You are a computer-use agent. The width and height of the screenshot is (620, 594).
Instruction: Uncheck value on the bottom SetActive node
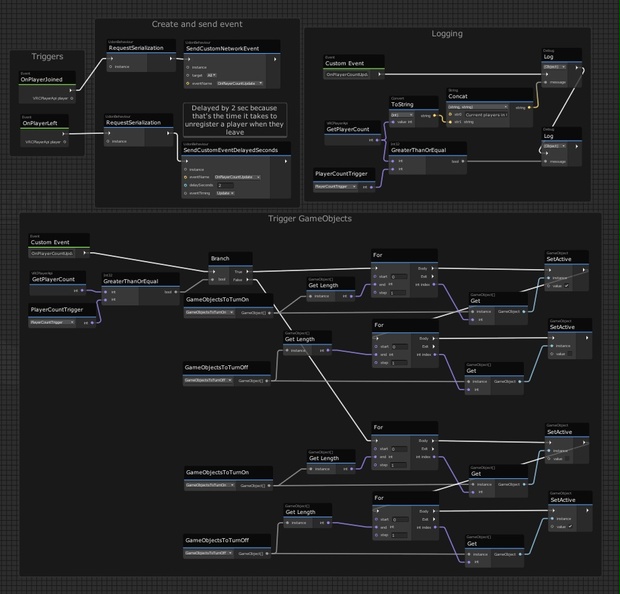[x=570, y=526]
